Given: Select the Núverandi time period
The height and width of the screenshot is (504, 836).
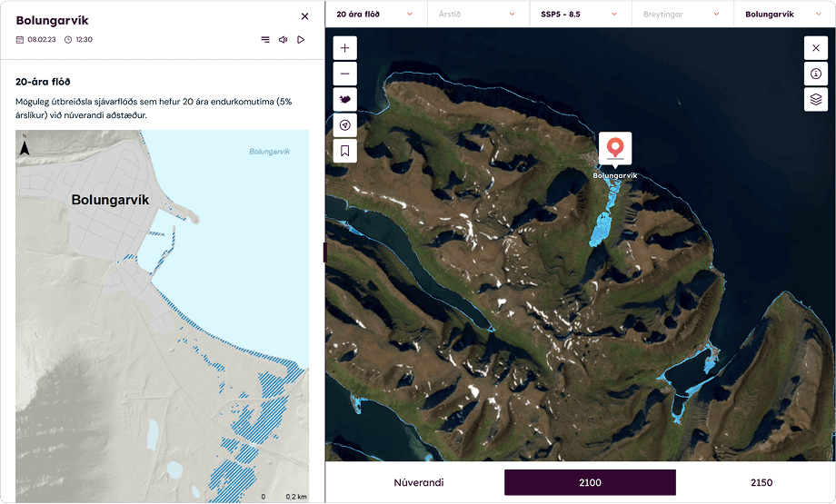Looking at the screenshot, I should pos(419,482).
